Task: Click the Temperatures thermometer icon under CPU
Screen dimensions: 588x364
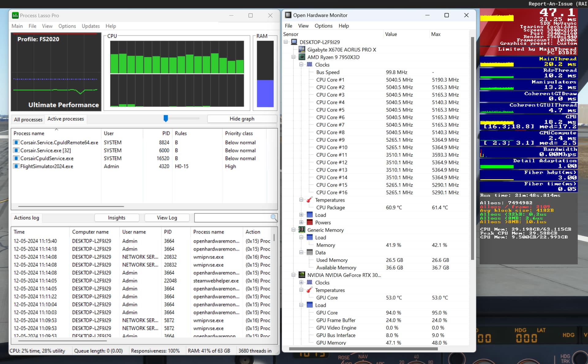Action: (x=310, y=200)
